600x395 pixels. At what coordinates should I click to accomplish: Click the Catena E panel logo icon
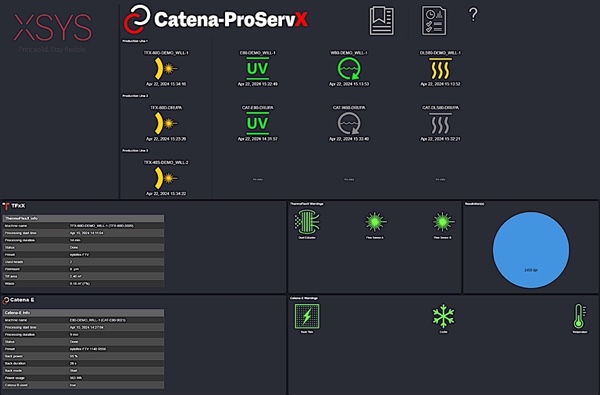pos(6,300)
